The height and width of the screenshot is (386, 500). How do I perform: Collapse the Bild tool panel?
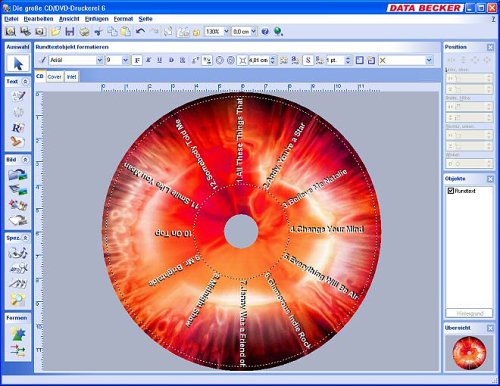click(25, 160)
